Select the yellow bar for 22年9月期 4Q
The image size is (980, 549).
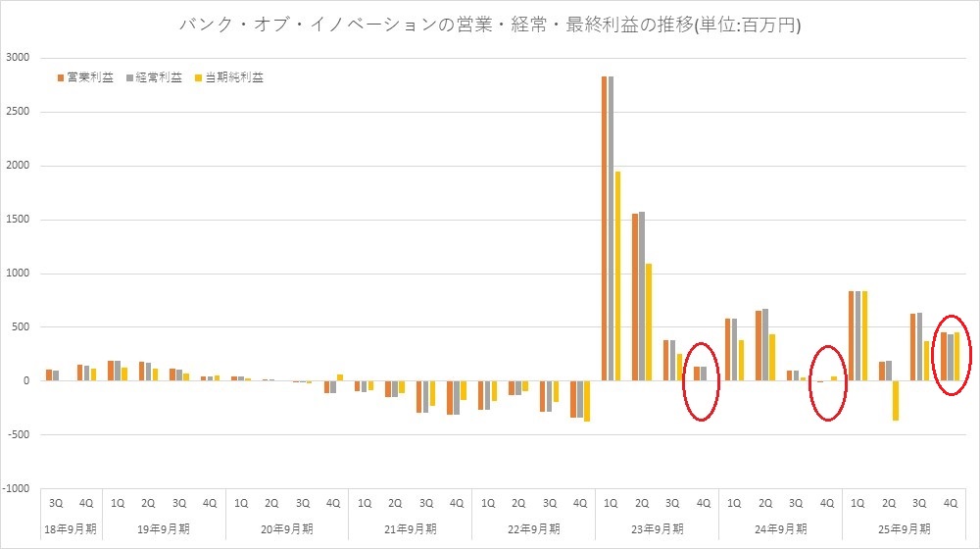pos(588,401)
